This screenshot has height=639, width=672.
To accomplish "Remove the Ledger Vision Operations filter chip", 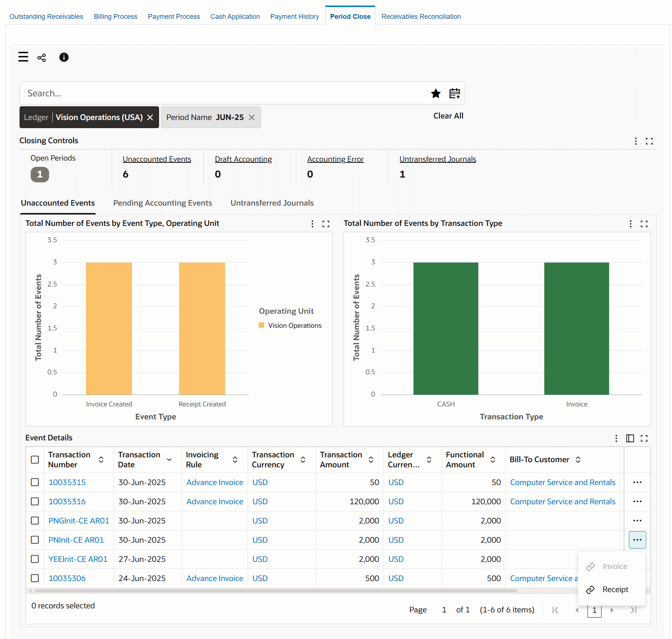I will 150,117.
